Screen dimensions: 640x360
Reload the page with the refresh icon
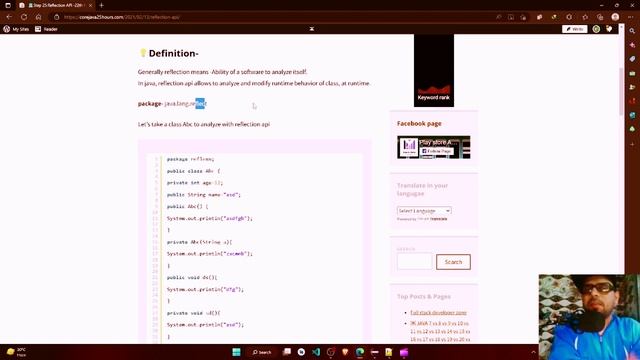pos(24,17)
